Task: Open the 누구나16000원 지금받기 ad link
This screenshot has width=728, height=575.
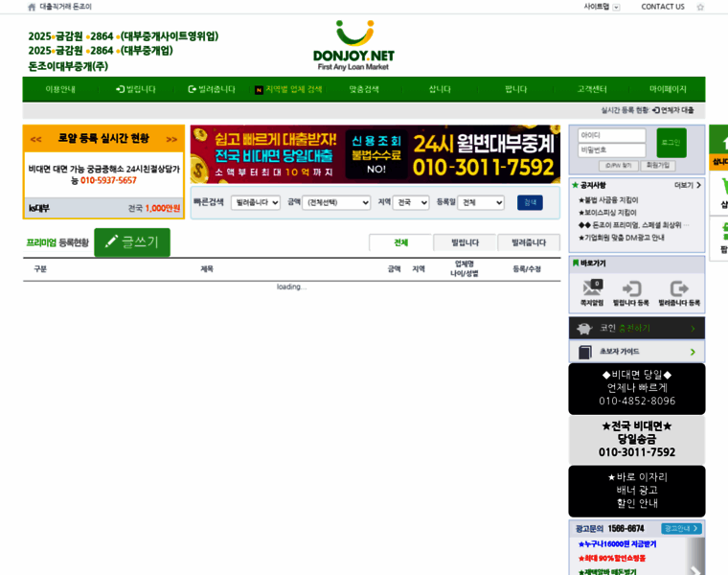Action: point(618,544)
